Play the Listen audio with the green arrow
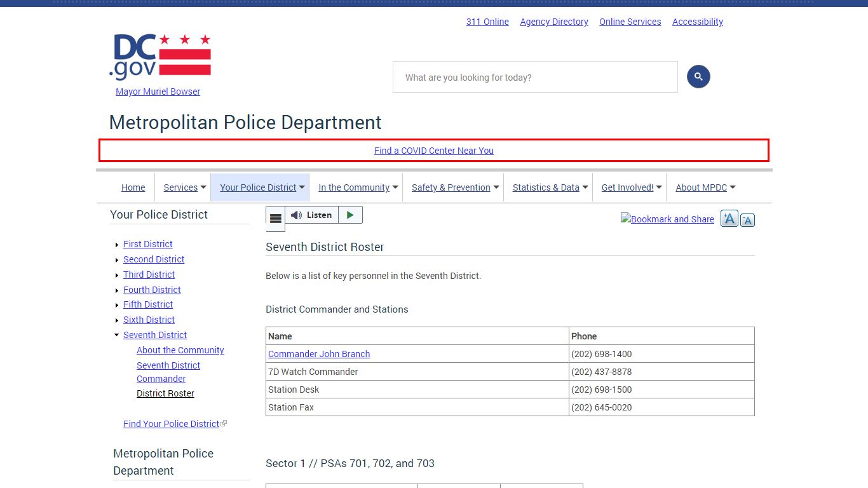The image size is (868, 488). (x=350, y=215)
